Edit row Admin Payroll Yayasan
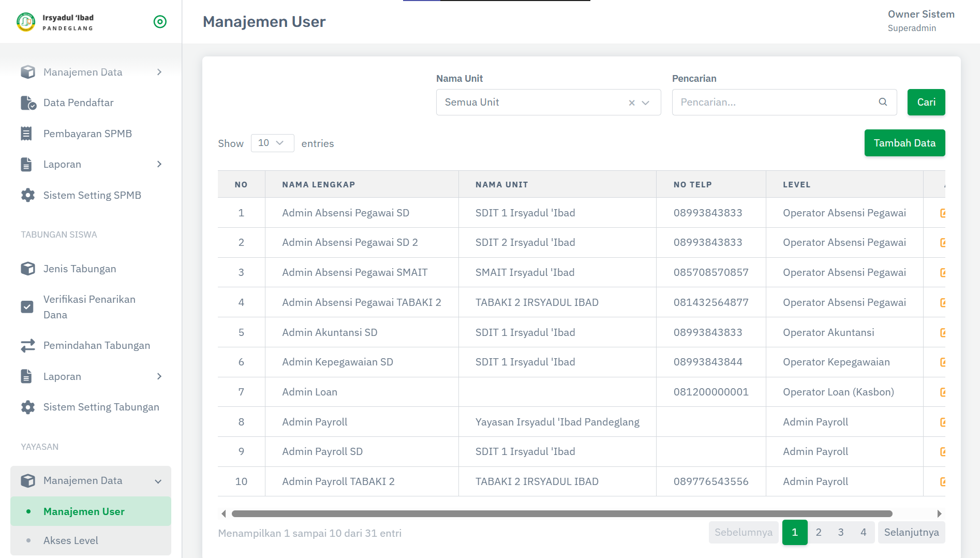Image resolution: width=980 pixels, height=558 pixels. (x=942, y=422)
